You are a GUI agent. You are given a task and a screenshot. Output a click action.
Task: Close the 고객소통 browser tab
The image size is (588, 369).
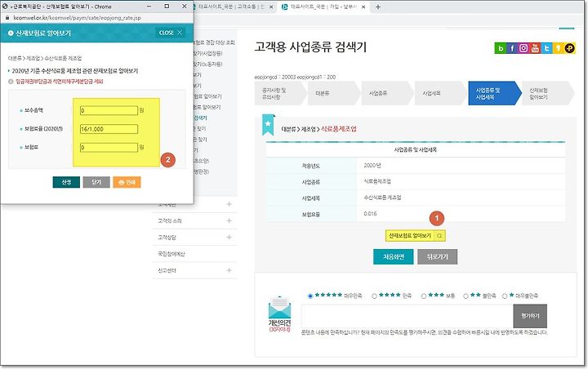click(x=271, y=7)
